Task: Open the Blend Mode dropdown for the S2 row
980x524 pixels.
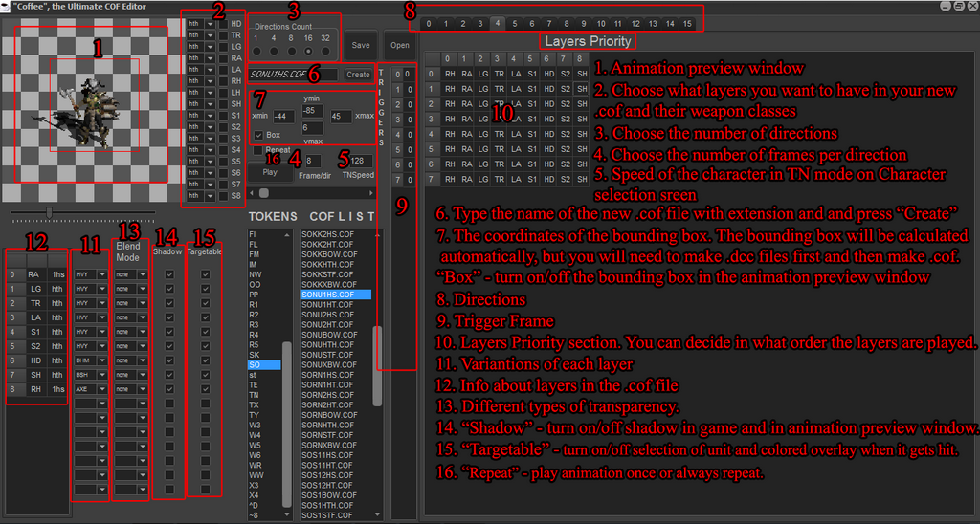Action: pyautogui.click(x=143, y=346)
